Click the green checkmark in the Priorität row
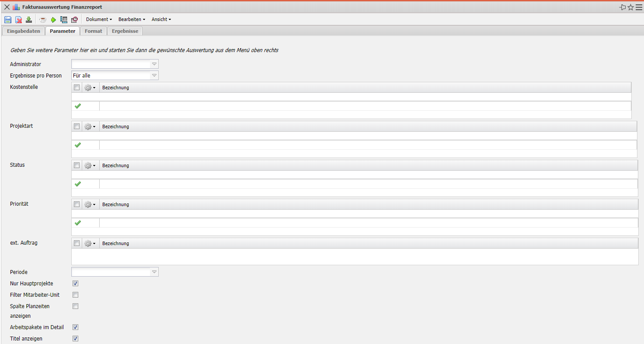This screenshot has height=344, width=644. (78, 223)
